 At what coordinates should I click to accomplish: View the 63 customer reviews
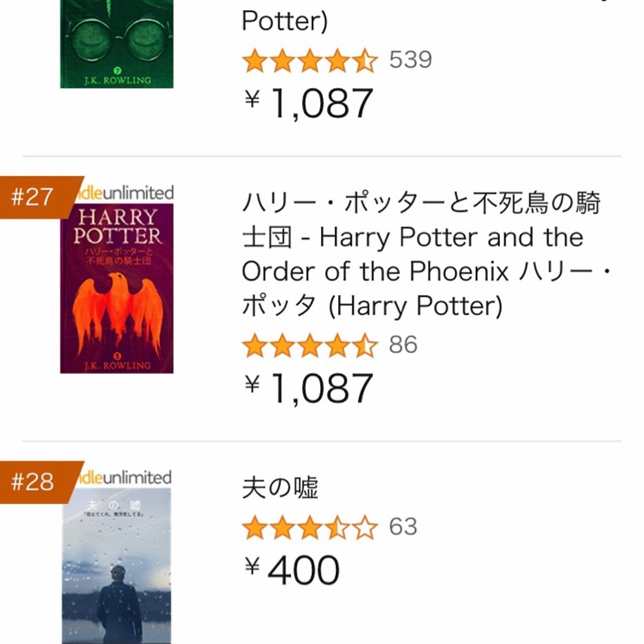click(403, 527)
